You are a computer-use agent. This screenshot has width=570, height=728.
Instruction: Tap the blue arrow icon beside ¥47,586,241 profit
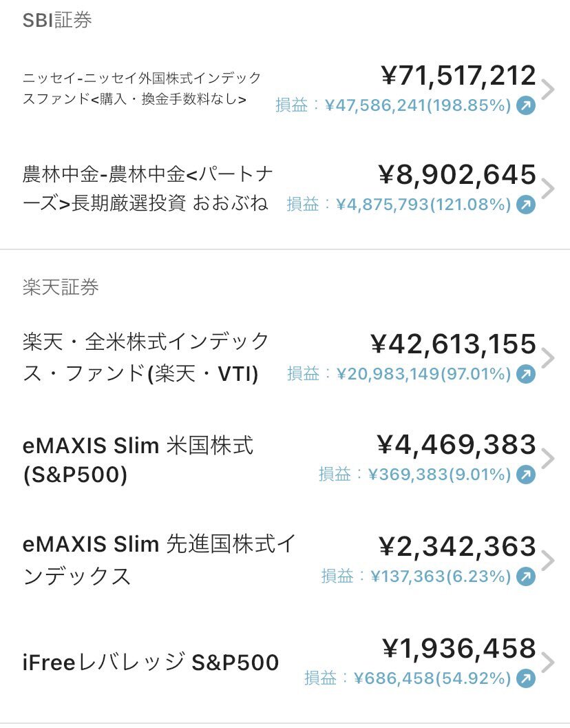point(526,105)
